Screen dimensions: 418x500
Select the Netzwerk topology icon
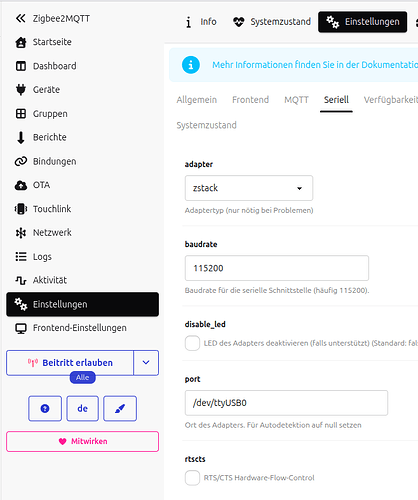click(x=21, y=233)
